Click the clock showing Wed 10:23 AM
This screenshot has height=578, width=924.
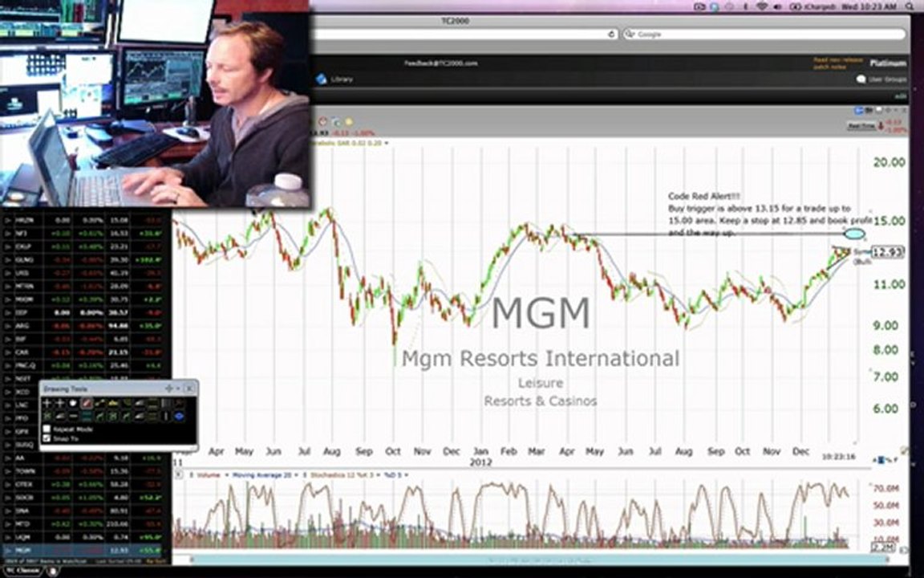tap(869, 6)
